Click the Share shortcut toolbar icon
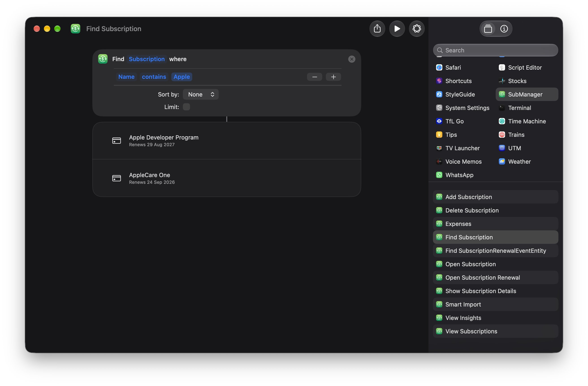 pyautogui.click(x=377, y=29)
